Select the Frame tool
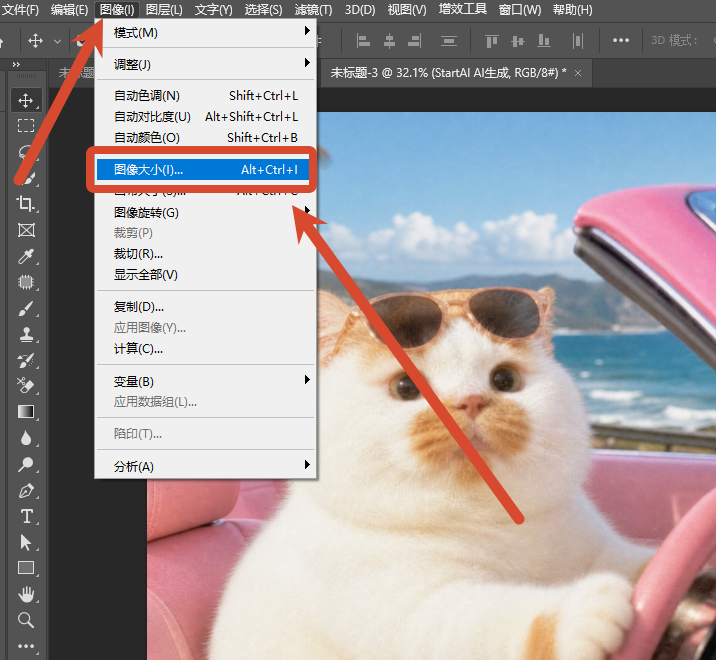716x660 pixels. [x=26, y=230]
